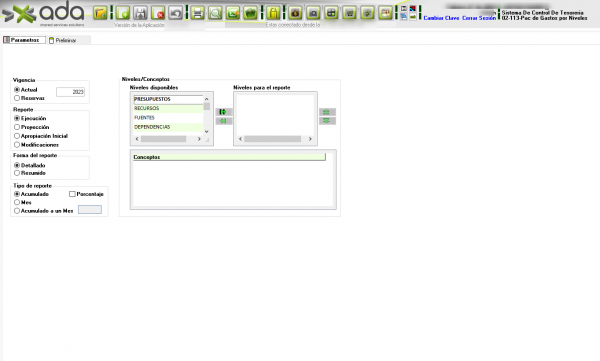This screenshot has height=361, width=600.
Task: Click the open folder toolbar icon
Action: [100, 13]
